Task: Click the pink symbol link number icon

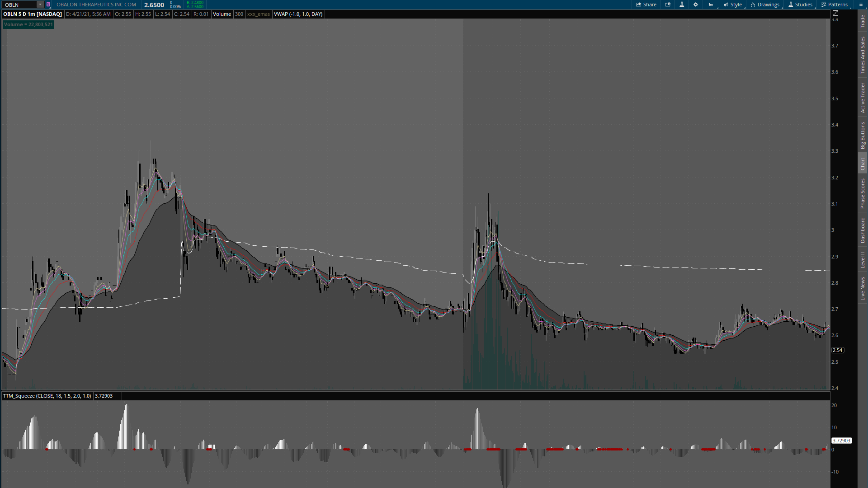Action: (x=48, y=5)
